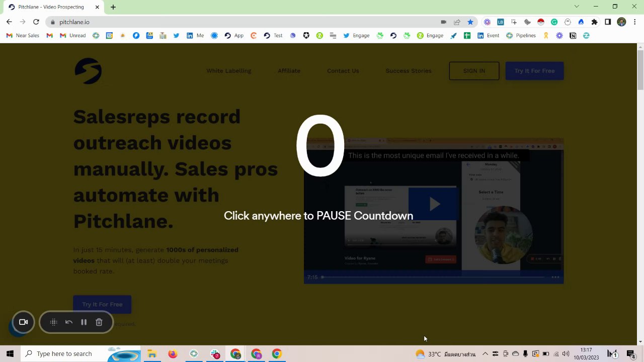This screenshot has width=644, height=362.
Task: Open the weather widget showing 33°C
Action: coord(446,354)
